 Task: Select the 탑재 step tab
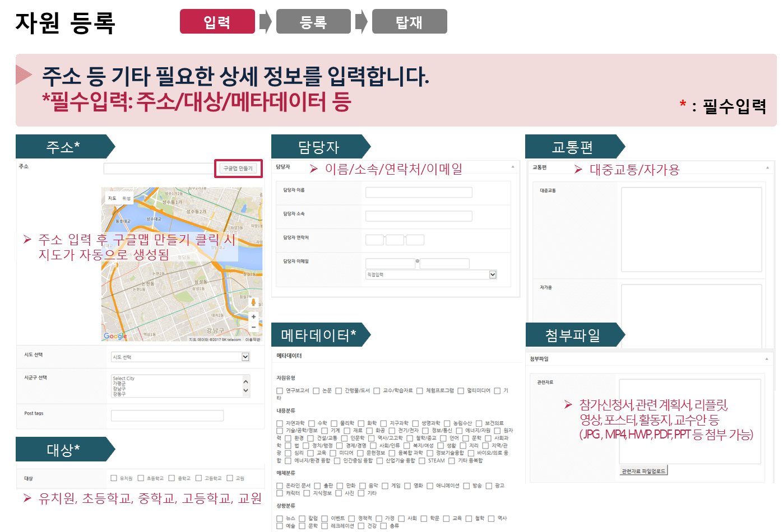click(409, 21)
